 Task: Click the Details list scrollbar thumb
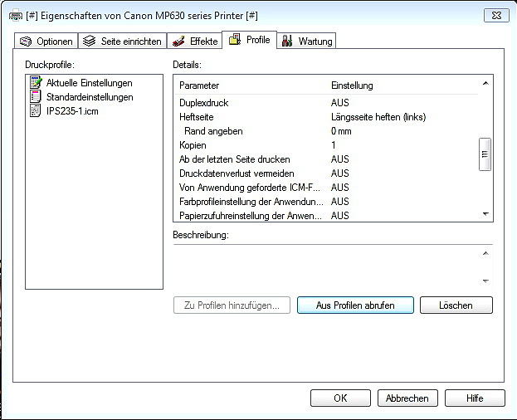pos(485,154)
